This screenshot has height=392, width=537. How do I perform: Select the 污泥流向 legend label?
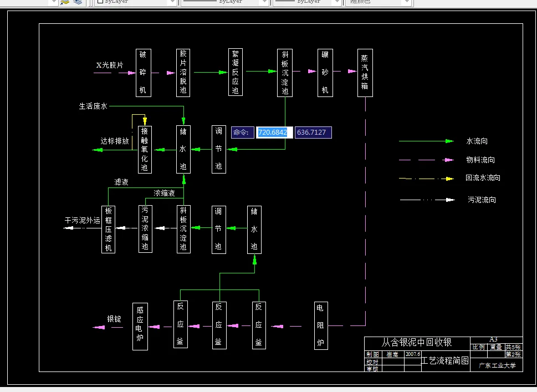tap(482, 200)
